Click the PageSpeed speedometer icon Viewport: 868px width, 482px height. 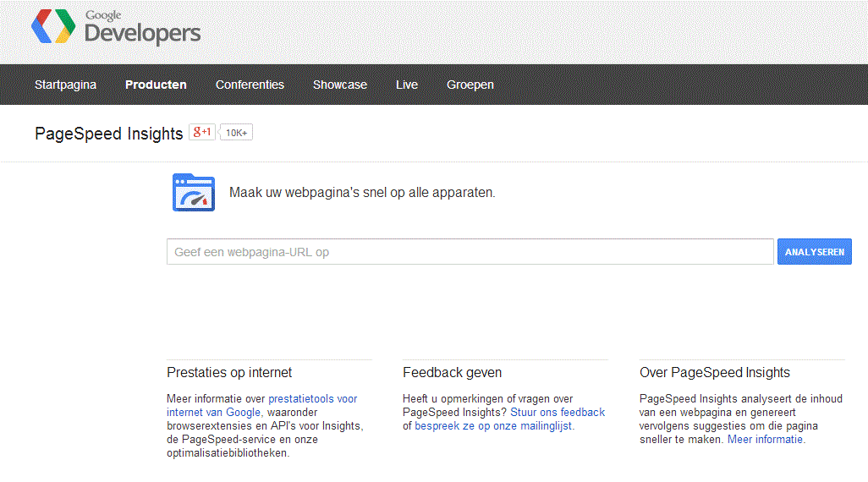pos(194,193)
